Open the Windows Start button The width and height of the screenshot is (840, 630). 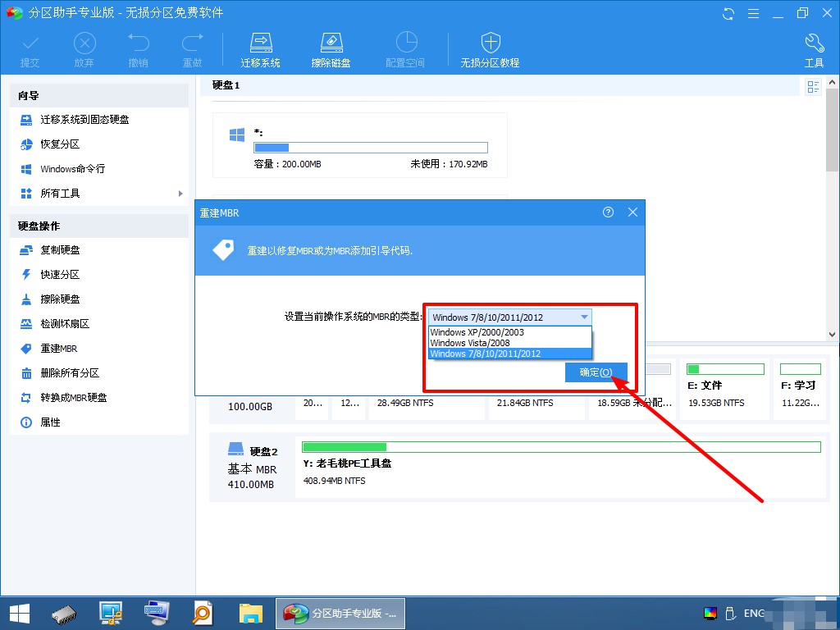click(20, 614)
